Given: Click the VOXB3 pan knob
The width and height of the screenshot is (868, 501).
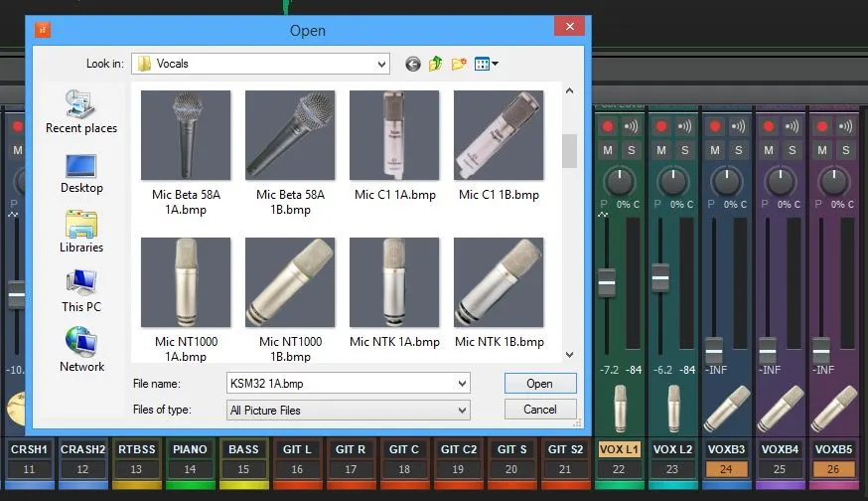Looking at the screenshot, I should point(726,181).
